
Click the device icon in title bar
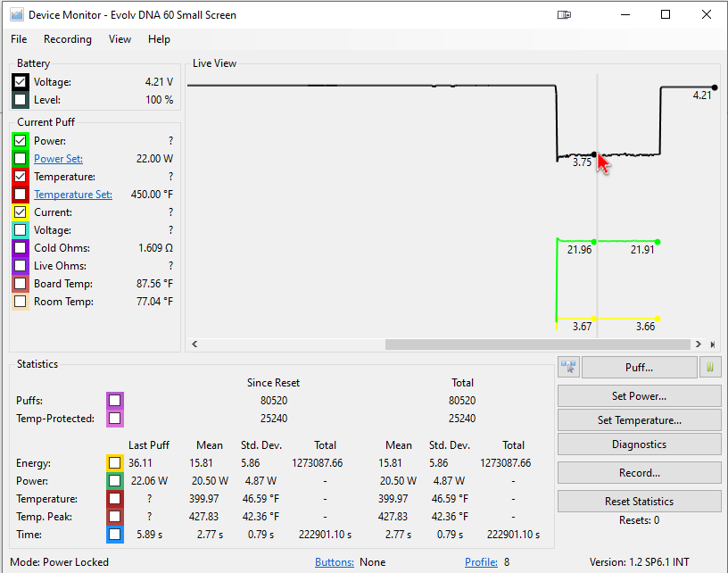coord(563,14)
